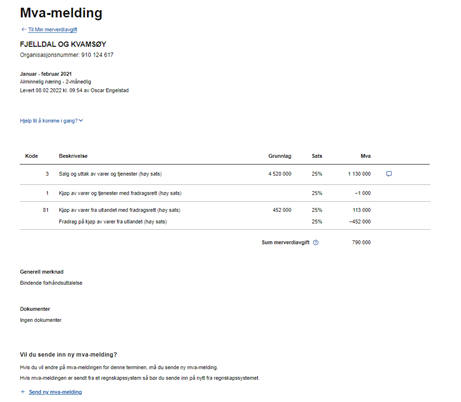Select the Salg og uttak av varer row
Viewport: 461px width, 402px height.
225,174
